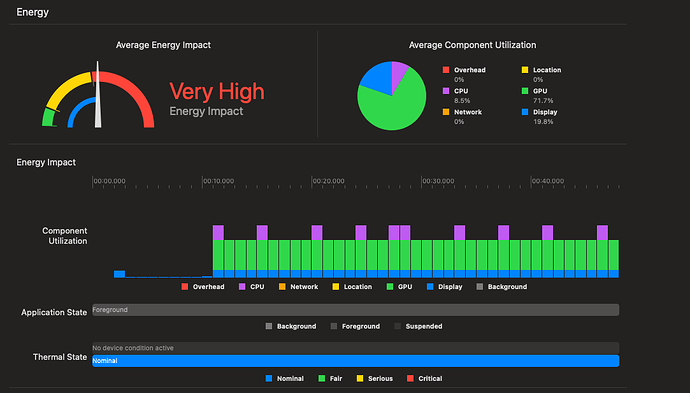Jump to the 00:40.000 timeline marker

547,181
